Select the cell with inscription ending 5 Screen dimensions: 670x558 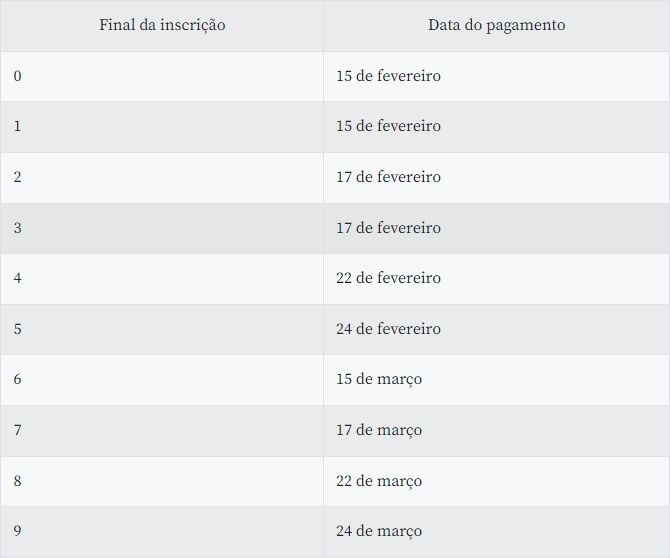[18, 329]
